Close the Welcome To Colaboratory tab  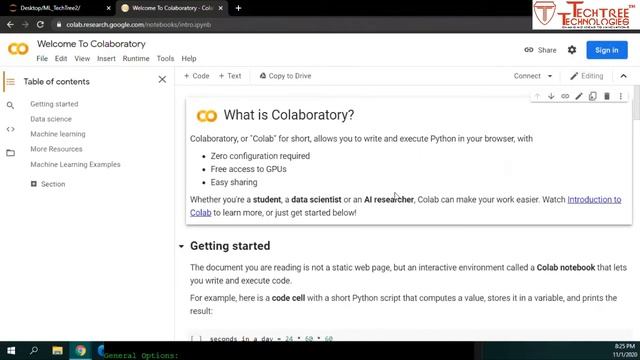coord(221,8)
